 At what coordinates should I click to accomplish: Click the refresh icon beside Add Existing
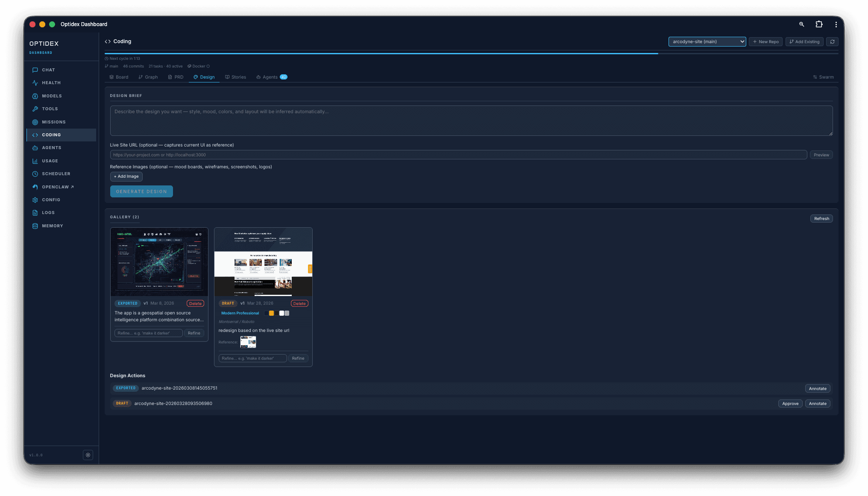coord(832,42)
